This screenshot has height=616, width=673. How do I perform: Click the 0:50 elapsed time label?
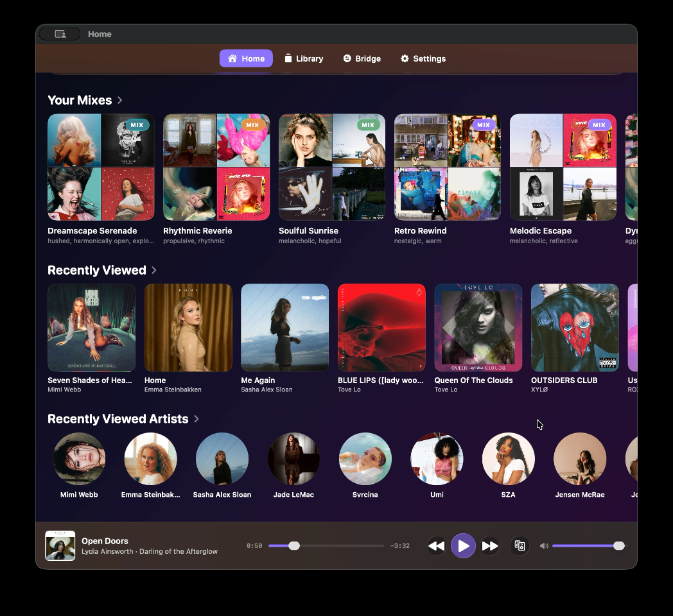point(254,545)
